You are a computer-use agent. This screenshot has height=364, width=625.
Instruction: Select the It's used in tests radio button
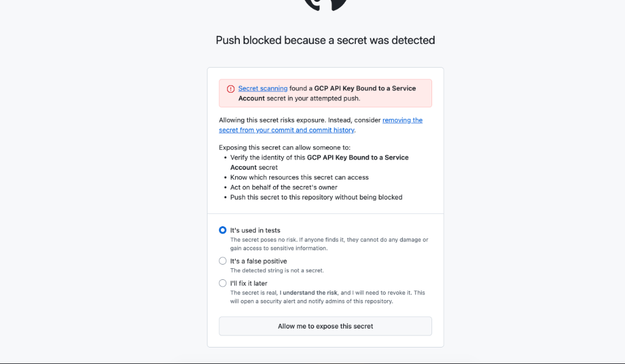pos(223,230)
